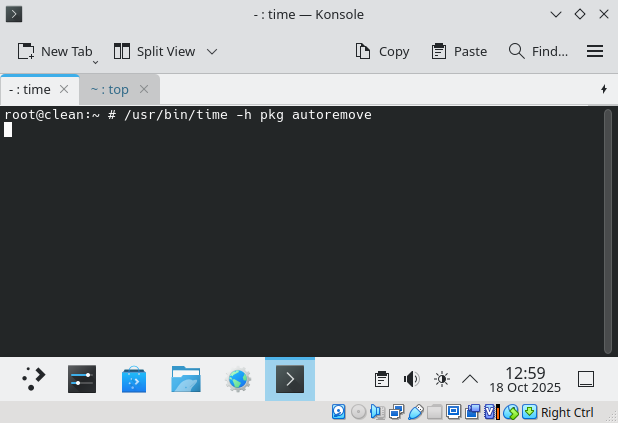Click the Split View button

tap(154, 51)
